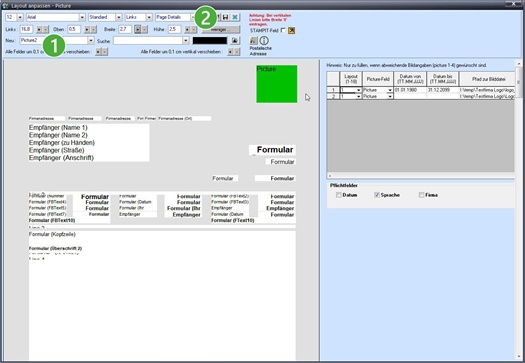The height and width of the screenshot is (363, 525).
Task: Click the second stepper button next to Breite
Action: coord(144,29)
